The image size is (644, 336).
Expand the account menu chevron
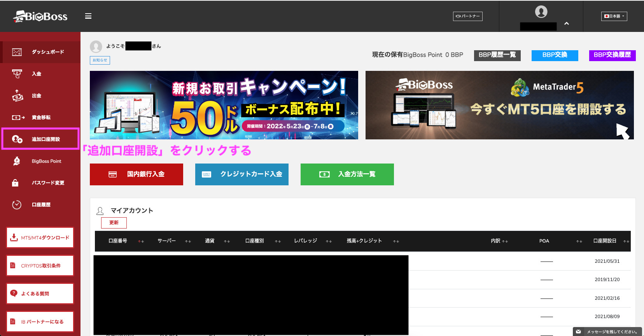[567, 24]
